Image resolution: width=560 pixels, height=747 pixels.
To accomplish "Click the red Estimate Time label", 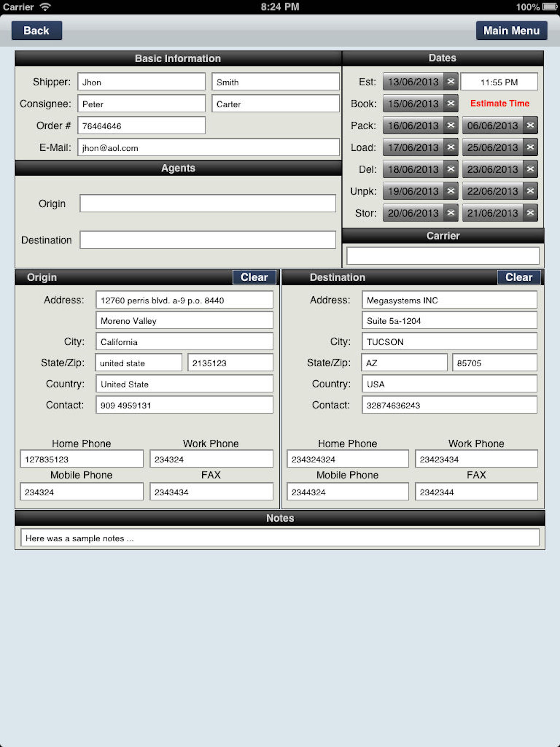I will 500,103.
